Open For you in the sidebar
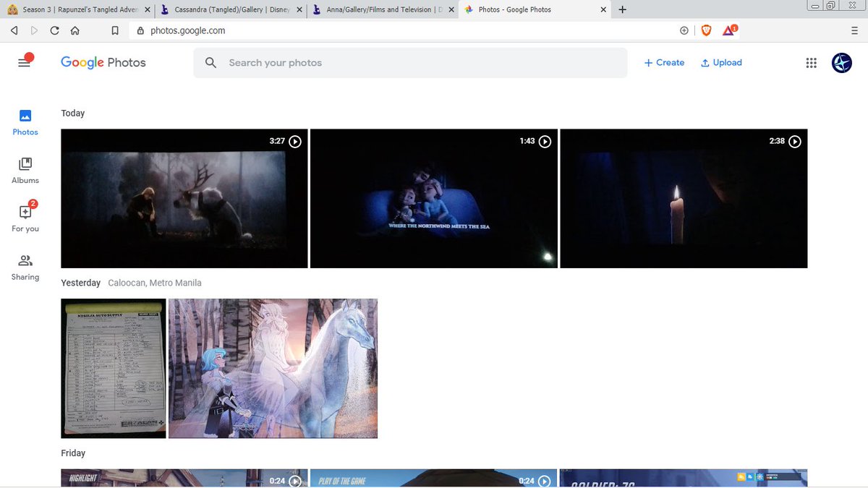 click(x=25, y=218)
